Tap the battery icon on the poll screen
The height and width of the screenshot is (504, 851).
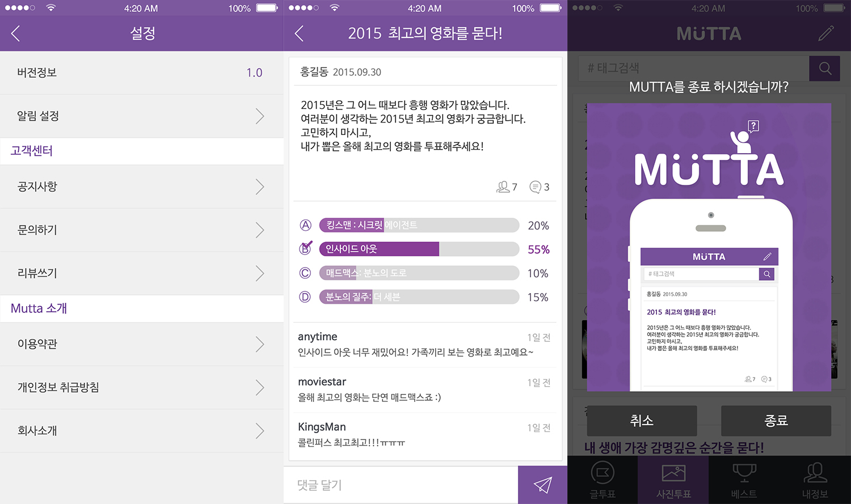pos(550,8)
